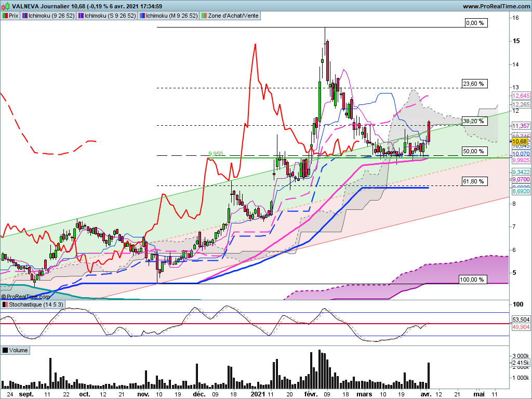Click the icon beside Ichimoku (9 26 52)
Viewport: 532px width, 399px height.
tap(25, 16)
